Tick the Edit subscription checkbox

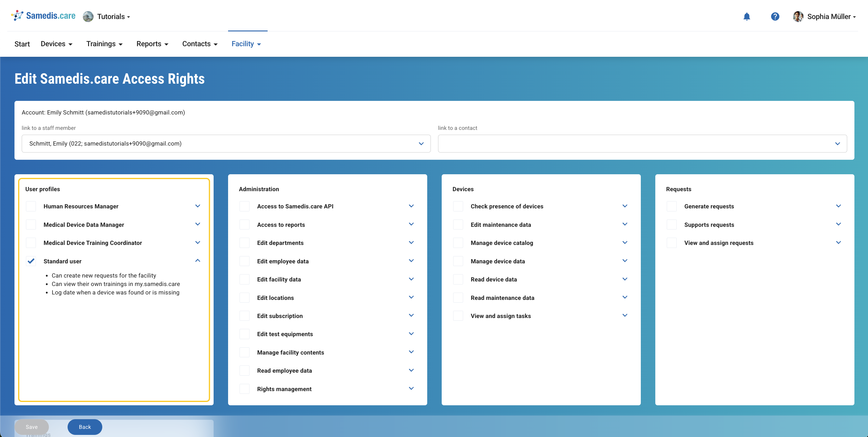tap(245, 316)
